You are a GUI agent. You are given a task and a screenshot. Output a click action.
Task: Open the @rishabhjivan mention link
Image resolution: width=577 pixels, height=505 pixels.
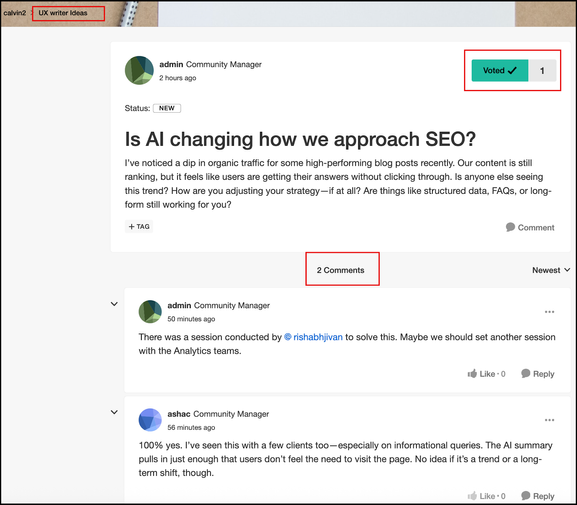(x=314, y=337)
